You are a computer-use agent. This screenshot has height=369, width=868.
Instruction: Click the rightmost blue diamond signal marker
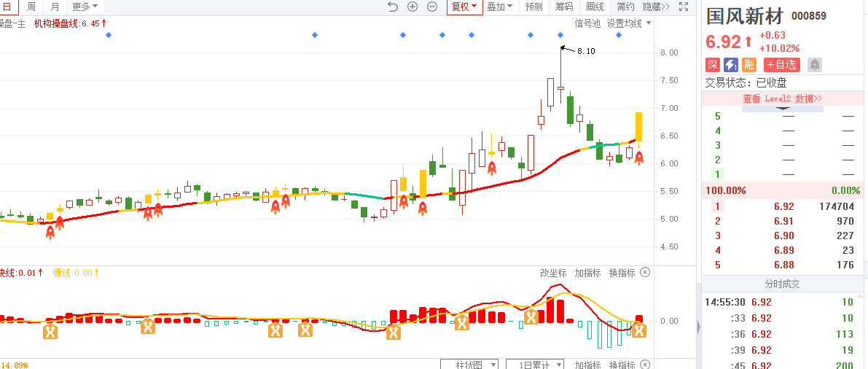pos(619,35)
